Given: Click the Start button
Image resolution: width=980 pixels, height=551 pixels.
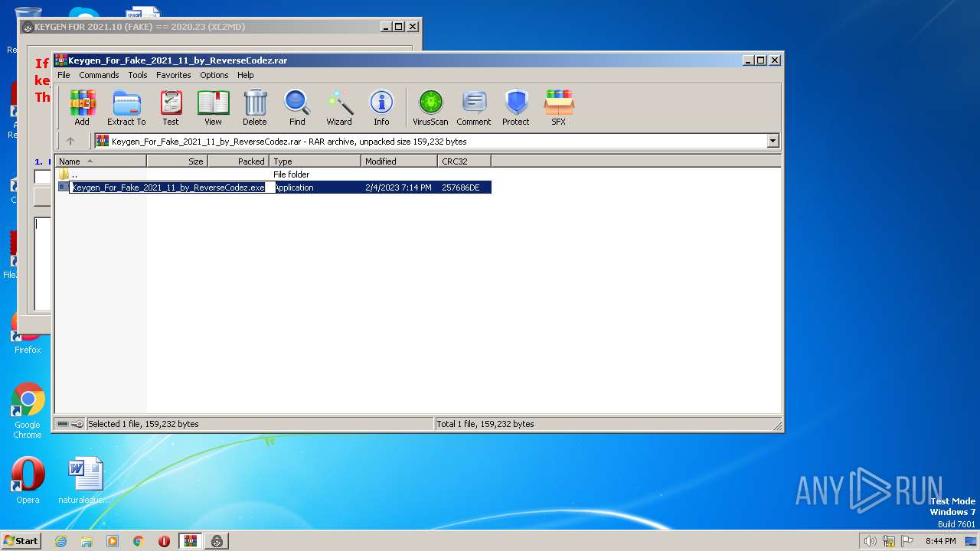Looking at the screenshot, I should click(21, 540).
